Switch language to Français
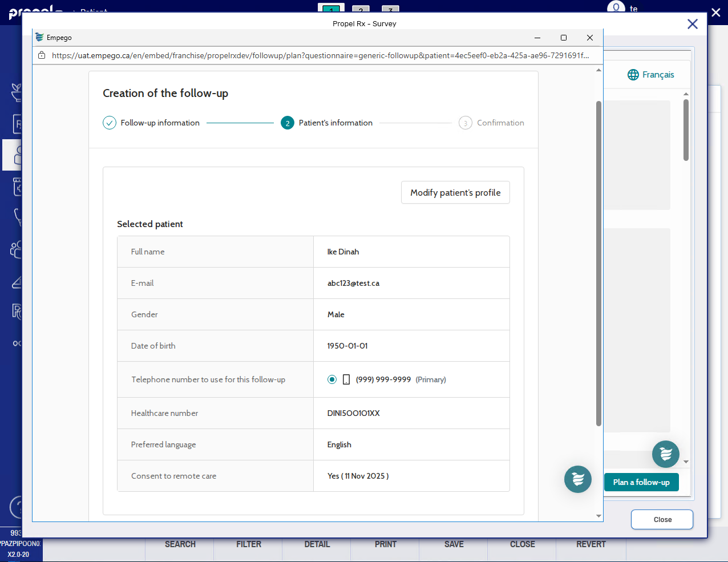The height and width of the screenshot is (562, 728). [x=658, y=75]
